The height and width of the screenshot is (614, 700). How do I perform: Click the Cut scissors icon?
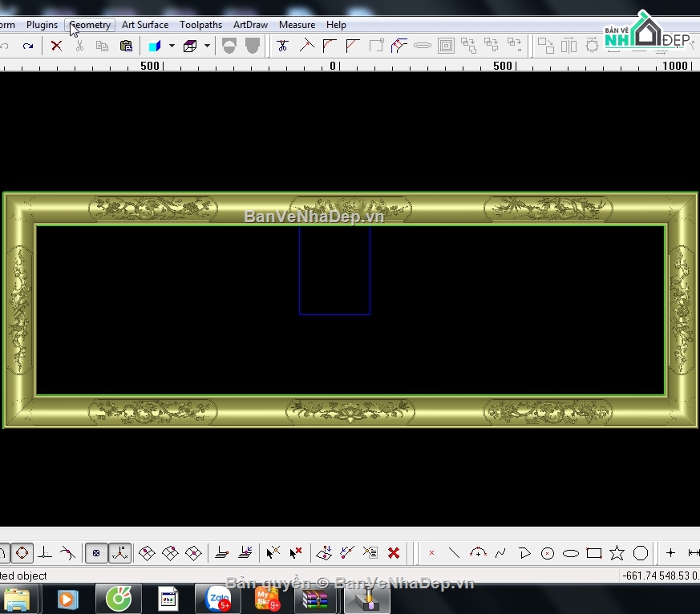click(x=79, y=46)
